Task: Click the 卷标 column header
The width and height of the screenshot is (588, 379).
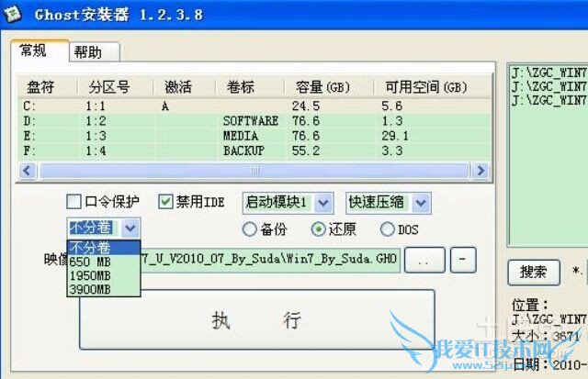Action: tap(250, 87)
